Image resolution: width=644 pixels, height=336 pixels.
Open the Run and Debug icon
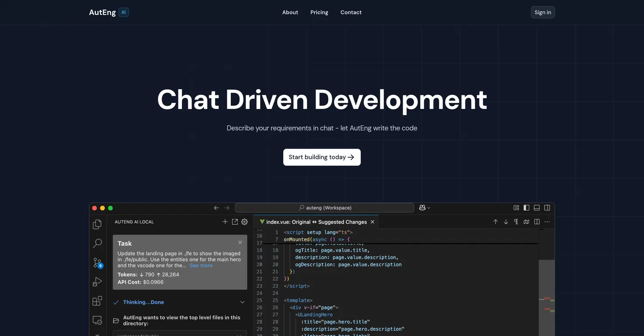[97, 282]
